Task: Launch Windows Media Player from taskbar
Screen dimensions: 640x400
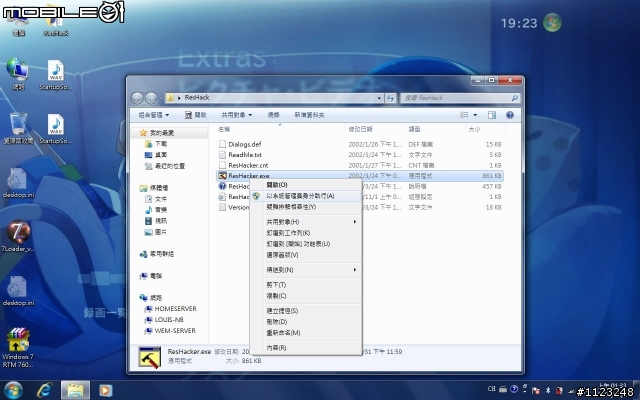Action: click(105, 390)
